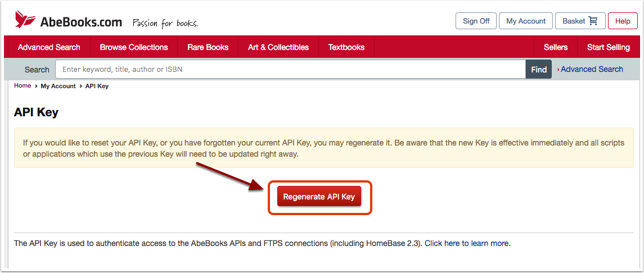Follow Advanced Search link beside Find
The image size is (644, 273).
[x=592, y=69]
